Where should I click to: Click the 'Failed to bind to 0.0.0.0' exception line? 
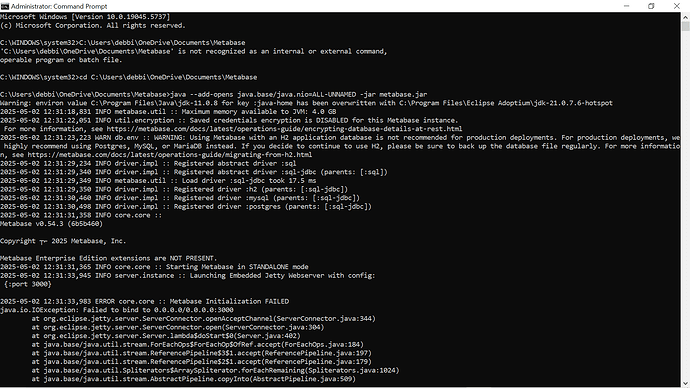tap(117, 310)
